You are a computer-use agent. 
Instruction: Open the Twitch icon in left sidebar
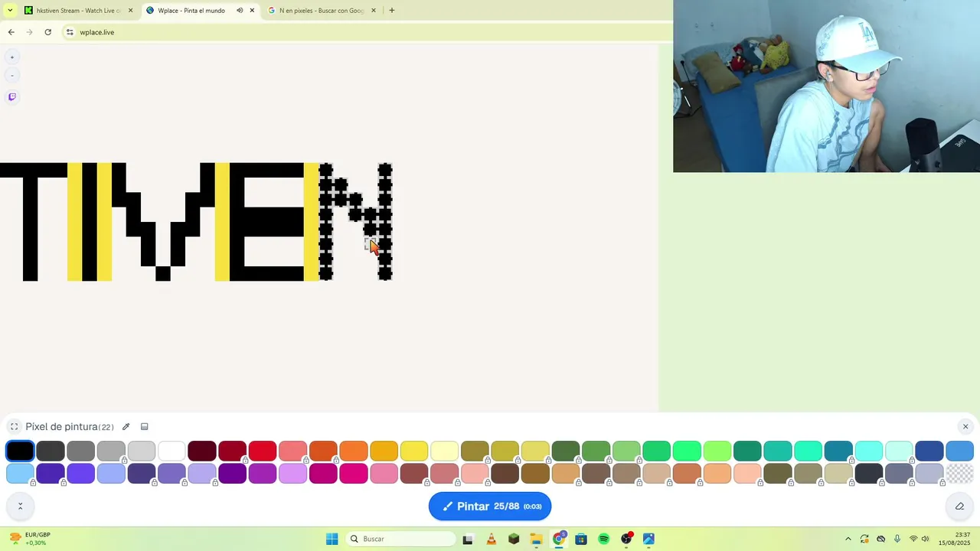[11, 97]
